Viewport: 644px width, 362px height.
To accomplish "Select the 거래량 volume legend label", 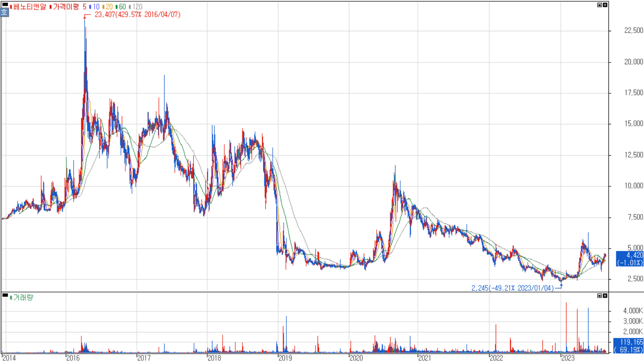I will pos(22,298).
